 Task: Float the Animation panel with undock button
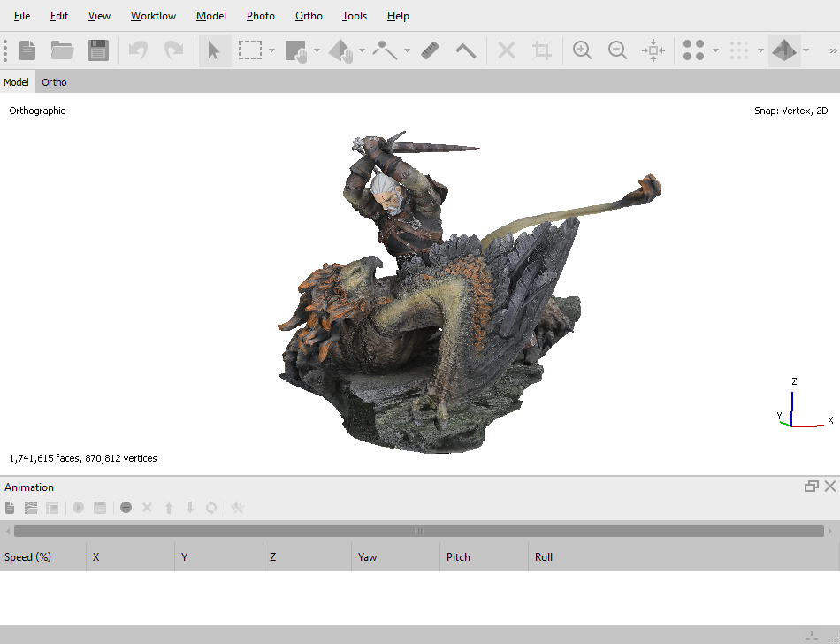point(811,487)
